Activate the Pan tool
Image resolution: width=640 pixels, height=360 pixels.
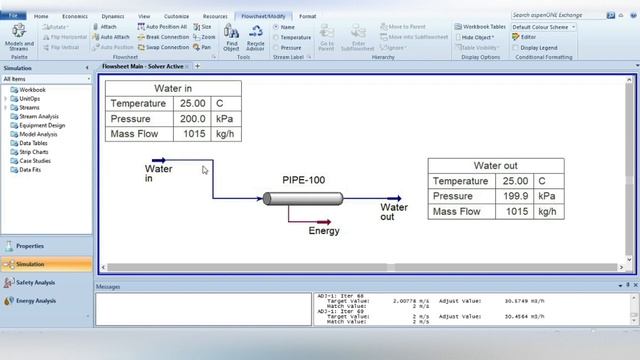202,47
